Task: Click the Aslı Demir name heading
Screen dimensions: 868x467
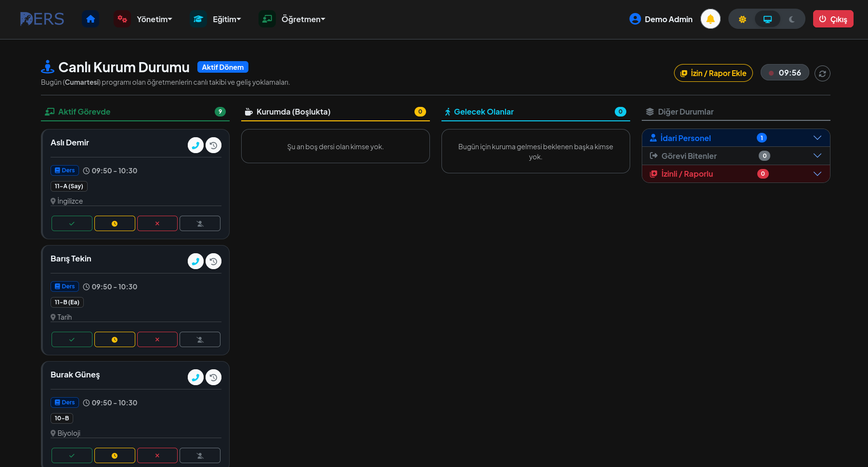Action: point(70,143)
